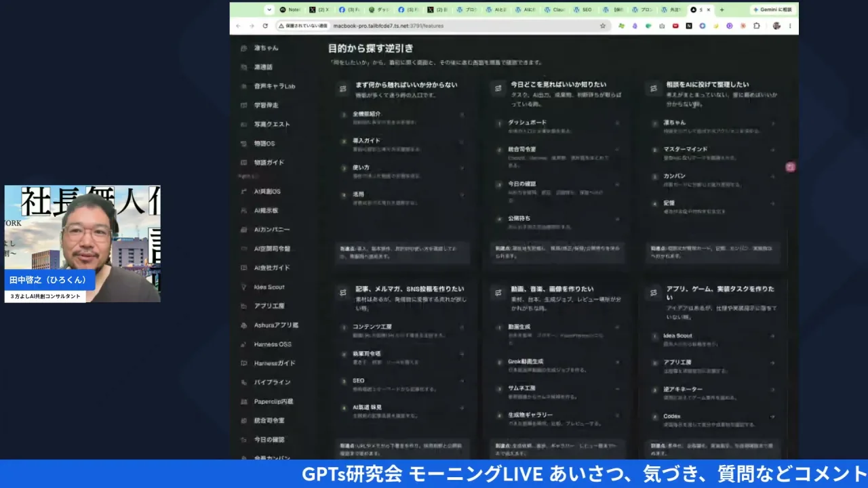Open the 公開待ち row
Viewport: 868px width, 488px height.
[558, 222]
